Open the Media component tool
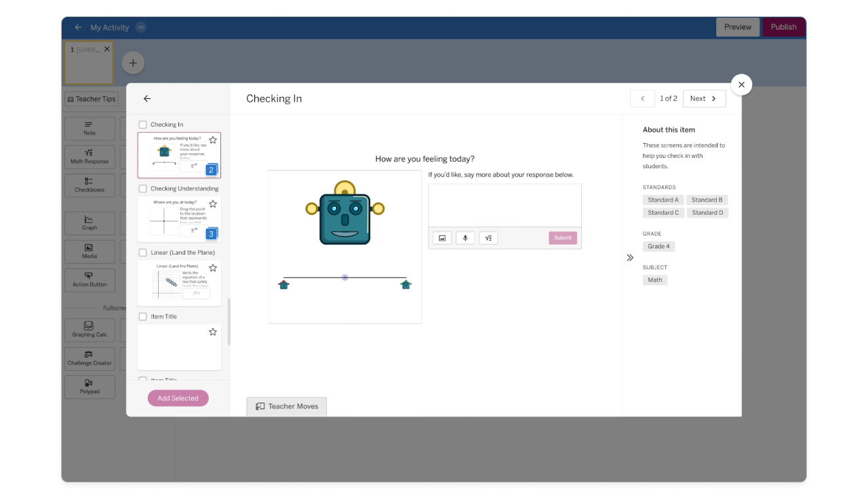Image resolution: width=868 pixels, height=498 pixels. pos(89,251)
